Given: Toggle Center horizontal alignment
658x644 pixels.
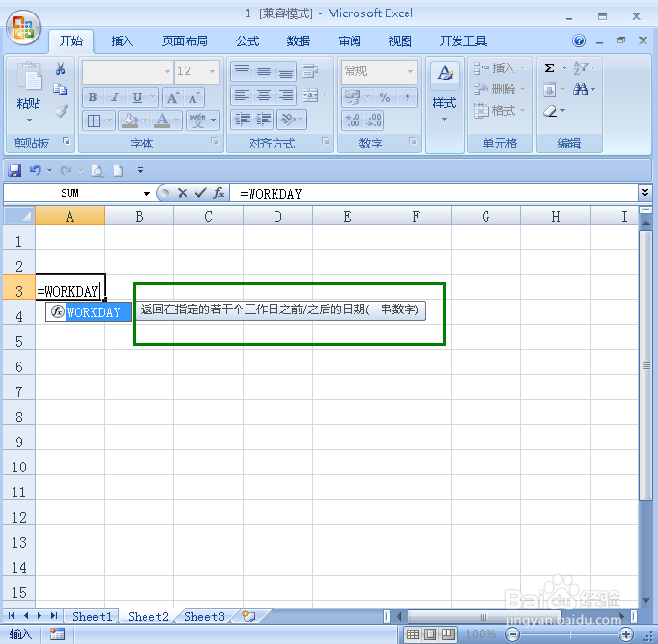Looking at the screenshot, I should (x=264, y=95).
